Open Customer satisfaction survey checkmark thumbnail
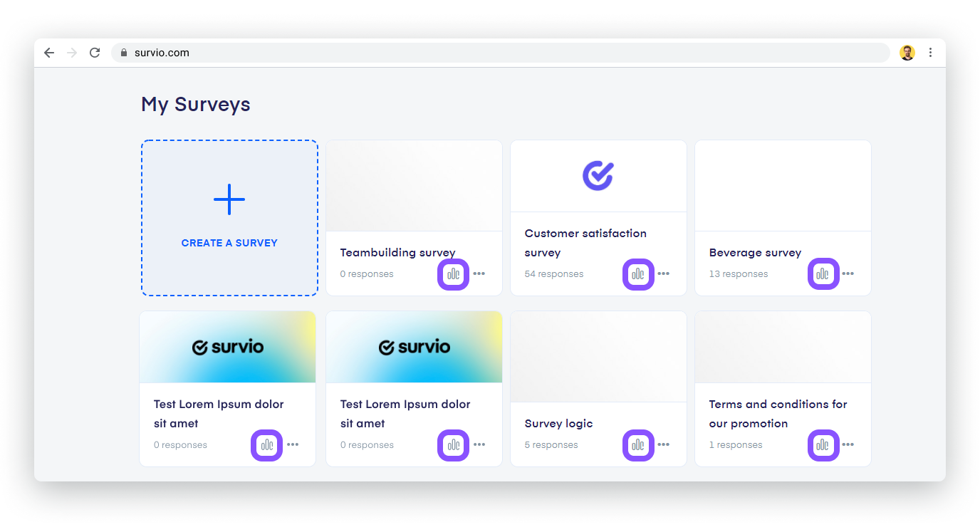 pyautogui.click(x=598, y=176)
